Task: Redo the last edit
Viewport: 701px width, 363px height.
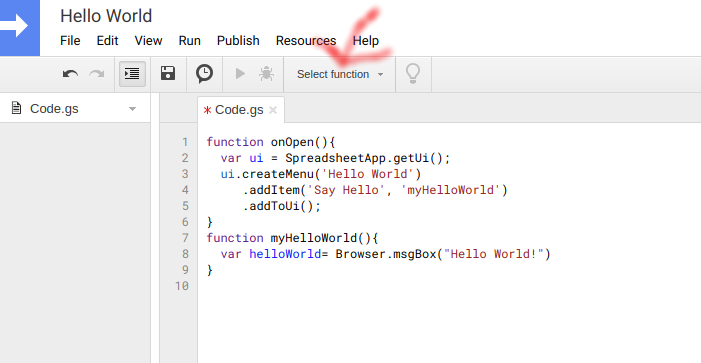Action: click(x=97, y=74)
